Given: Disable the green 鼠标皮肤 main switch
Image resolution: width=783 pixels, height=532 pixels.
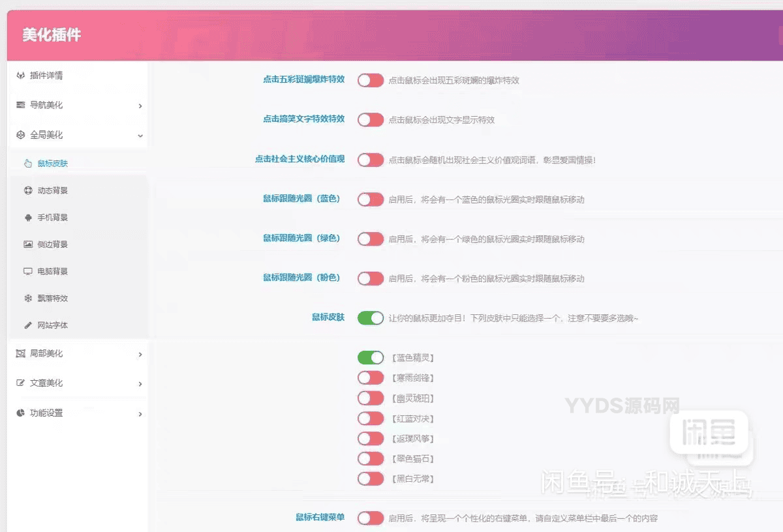Looking at the screenshot, I should pyautogui.click(x=371, y=318).
